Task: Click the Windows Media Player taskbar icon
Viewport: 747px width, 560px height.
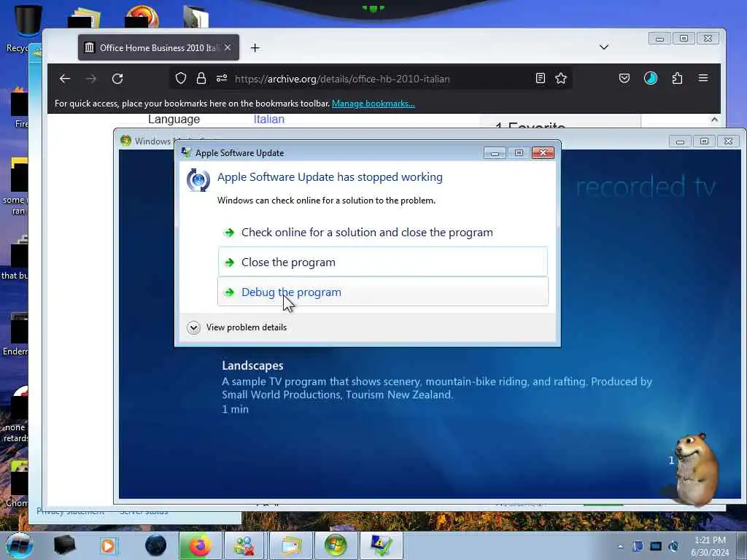Action: 109,545
